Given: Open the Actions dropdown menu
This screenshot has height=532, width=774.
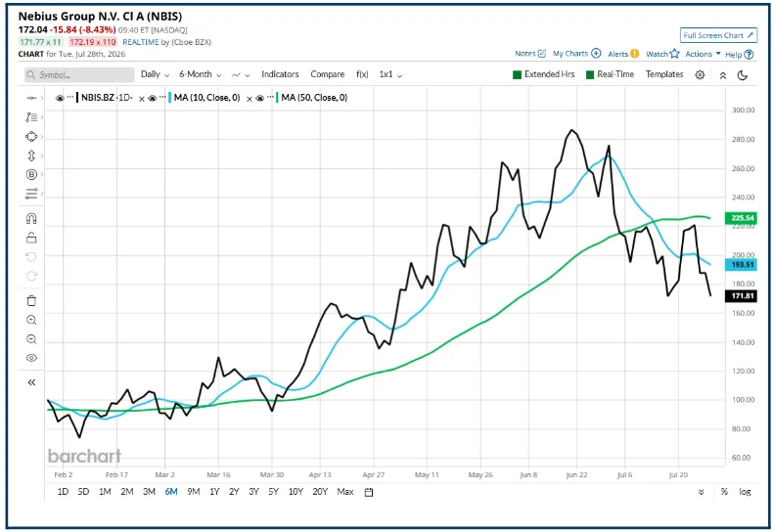Looking at the screenshot, I should click(x=703, y=54).
